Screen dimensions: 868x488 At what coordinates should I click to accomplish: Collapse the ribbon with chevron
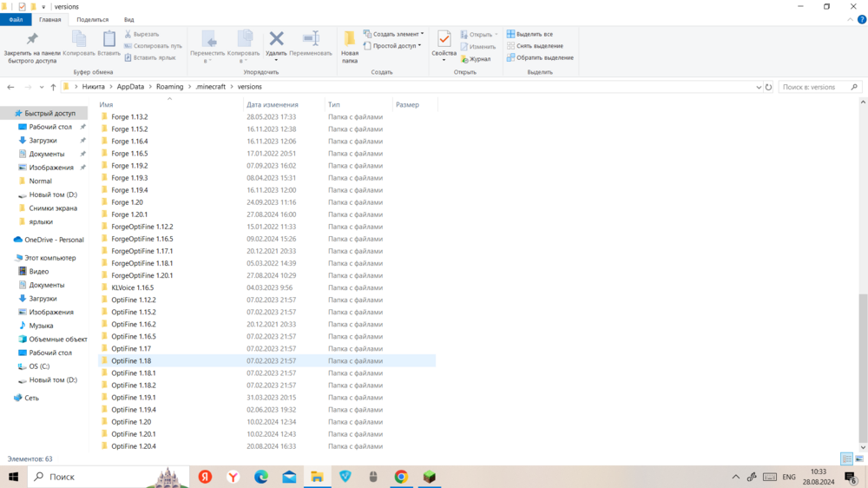(x=851, y=19)
